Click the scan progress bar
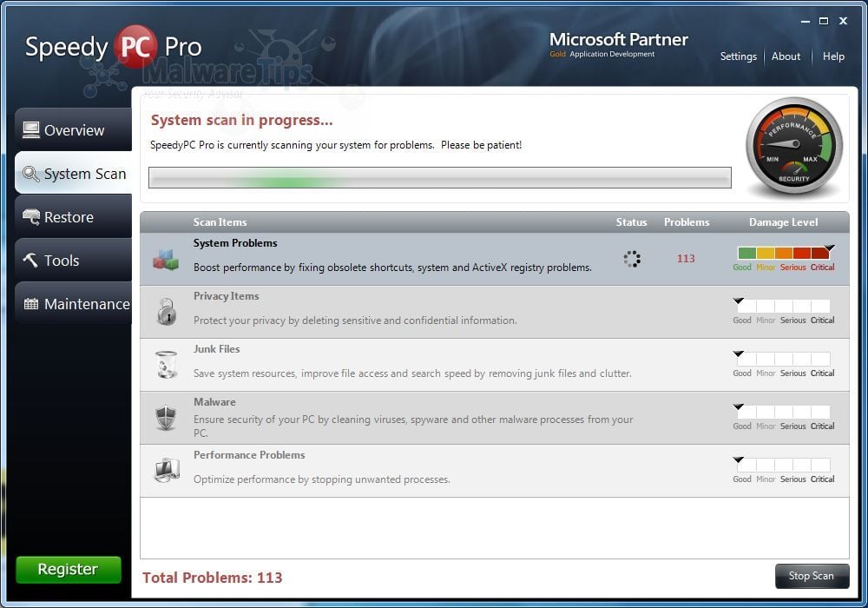Viewport: 868px width, 608px height. [440, 178]
